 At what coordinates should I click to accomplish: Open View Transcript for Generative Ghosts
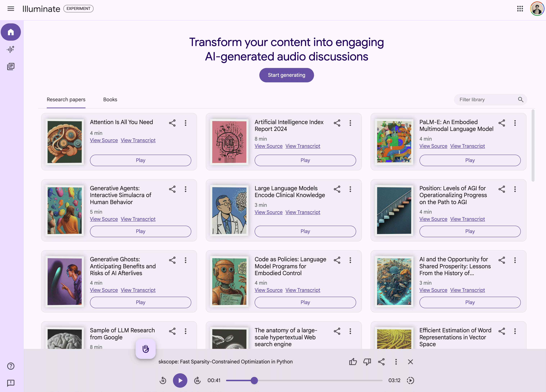click(138, 290)
